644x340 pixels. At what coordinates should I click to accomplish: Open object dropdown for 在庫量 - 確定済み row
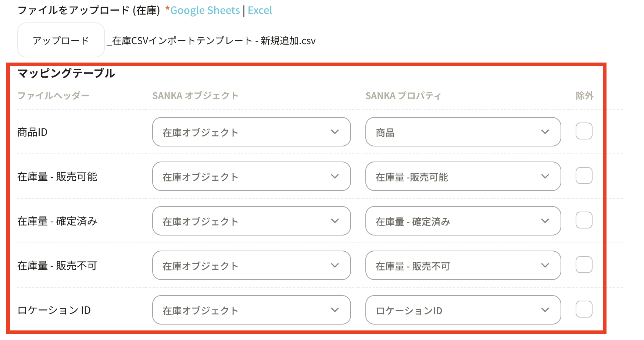point(251,221)
